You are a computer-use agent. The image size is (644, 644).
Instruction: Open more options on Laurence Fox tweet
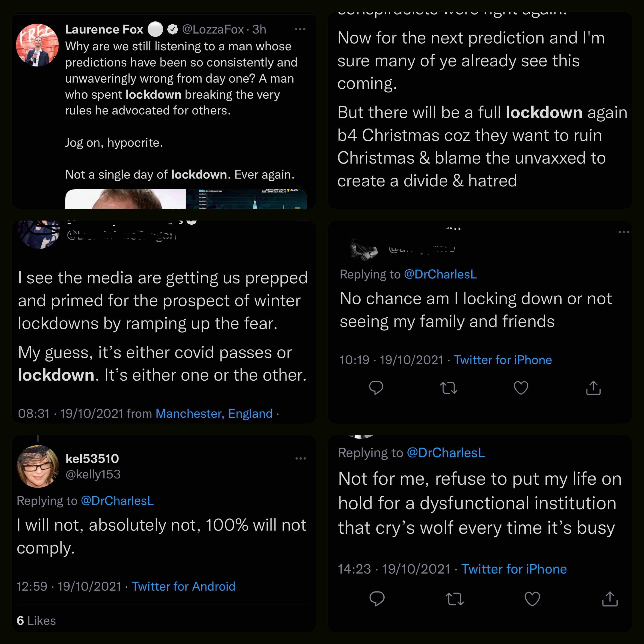(x=300, y=29)
